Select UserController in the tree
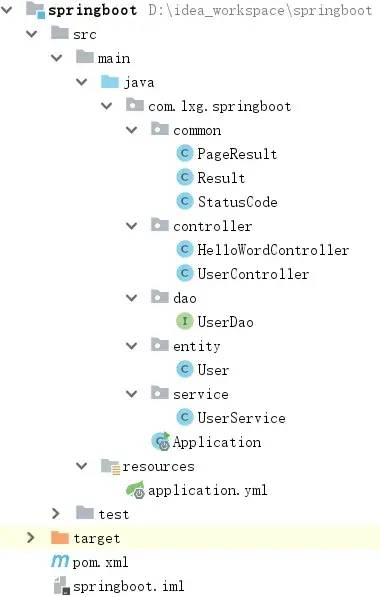This screenshot has height=597, width=380. pyautogui.click(x=253, y=274)
